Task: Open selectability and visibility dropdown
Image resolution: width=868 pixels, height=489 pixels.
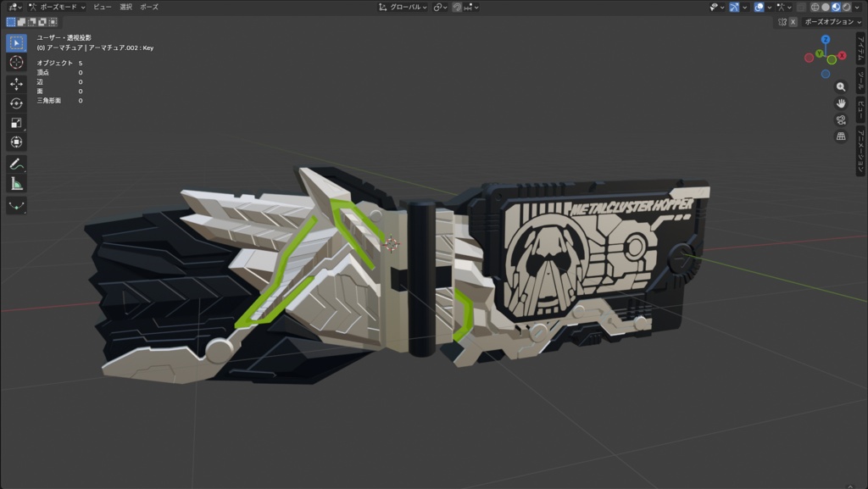Action: pos(717,7)
